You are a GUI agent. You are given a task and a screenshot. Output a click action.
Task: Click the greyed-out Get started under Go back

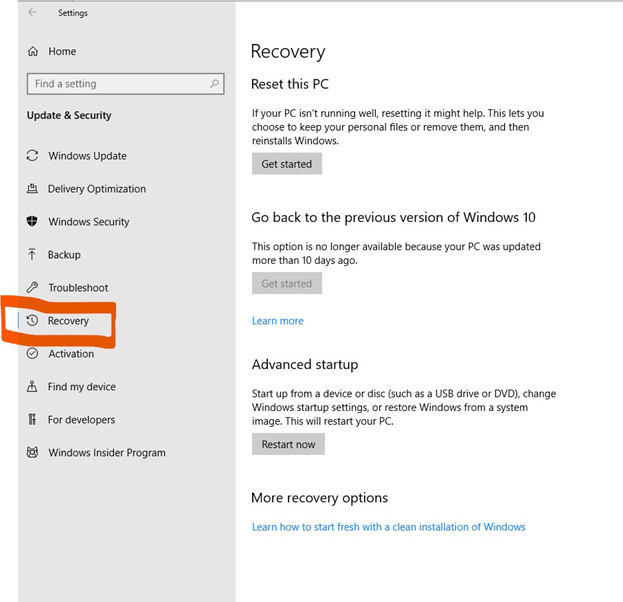coord(287,283)
